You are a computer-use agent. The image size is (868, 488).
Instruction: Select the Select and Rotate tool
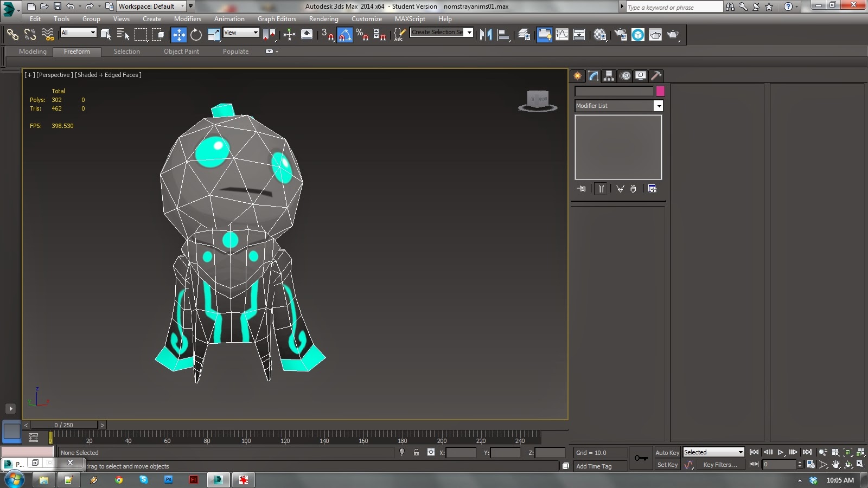tap(196, 35)
